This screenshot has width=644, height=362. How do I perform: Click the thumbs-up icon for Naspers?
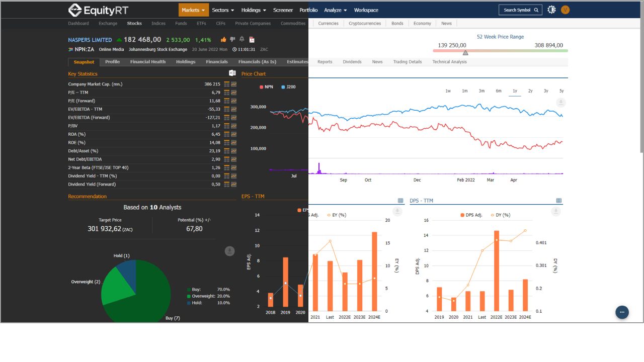(223, 39)
